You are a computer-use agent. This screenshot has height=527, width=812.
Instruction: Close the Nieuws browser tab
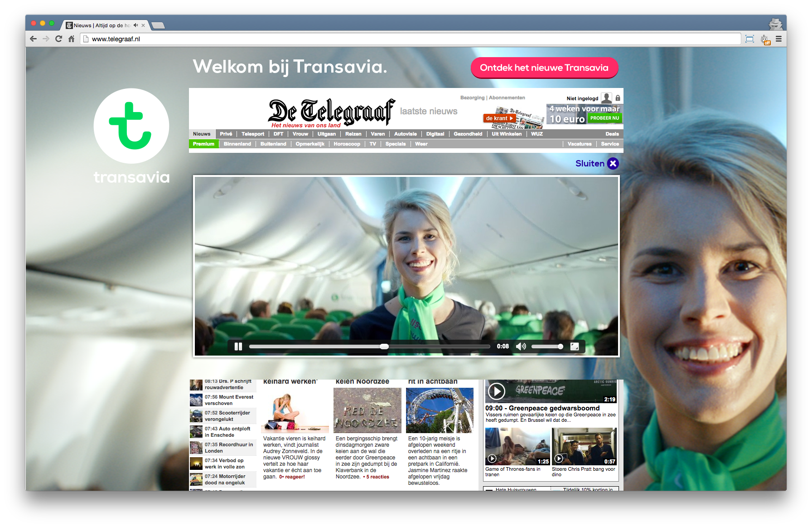[143, 25]
